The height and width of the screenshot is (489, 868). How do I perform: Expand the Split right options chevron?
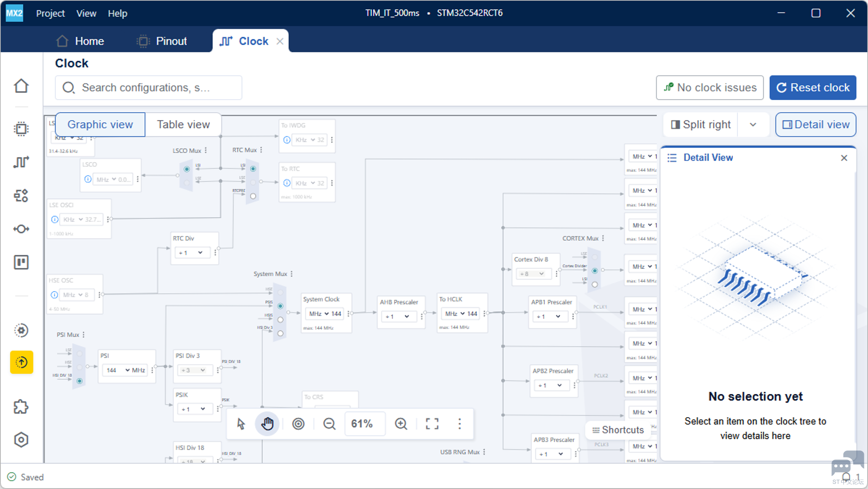pos(753,125)
